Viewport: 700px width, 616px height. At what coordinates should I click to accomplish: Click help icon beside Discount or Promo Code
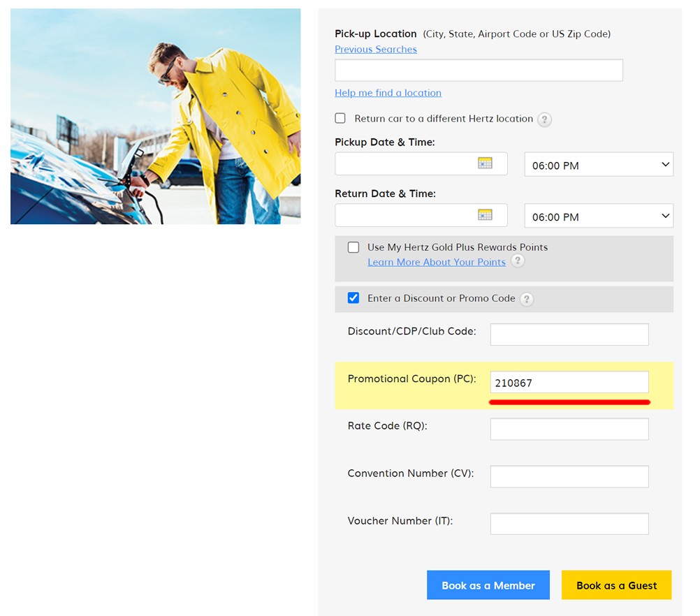point(527,299)
